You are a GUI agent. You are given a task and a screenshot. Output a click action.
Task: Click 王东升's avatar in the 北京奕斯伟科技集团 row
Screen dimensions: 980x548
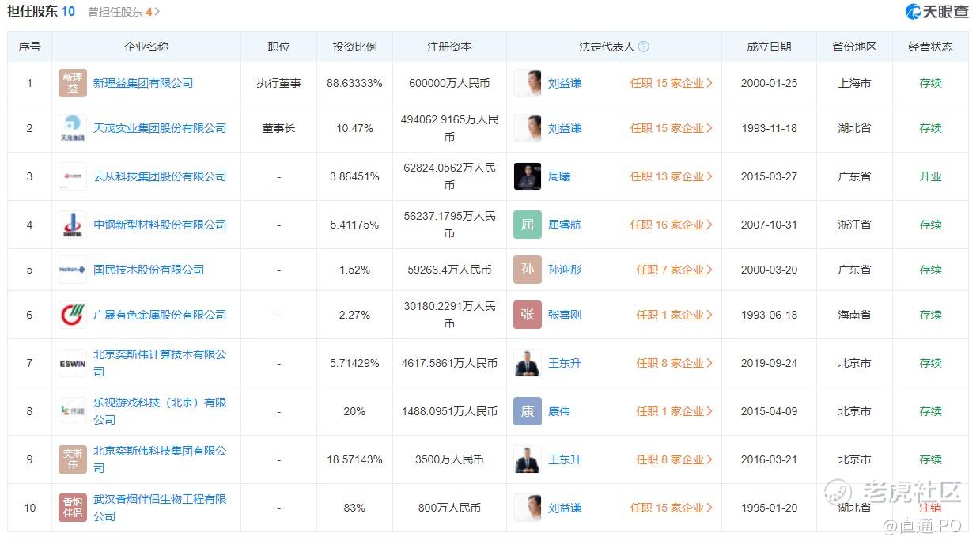coord(528,459)
